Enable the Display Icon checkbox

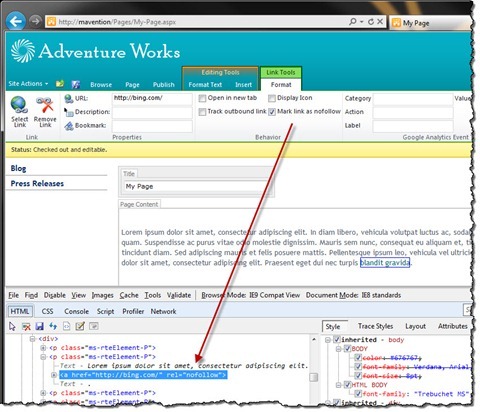272,98
